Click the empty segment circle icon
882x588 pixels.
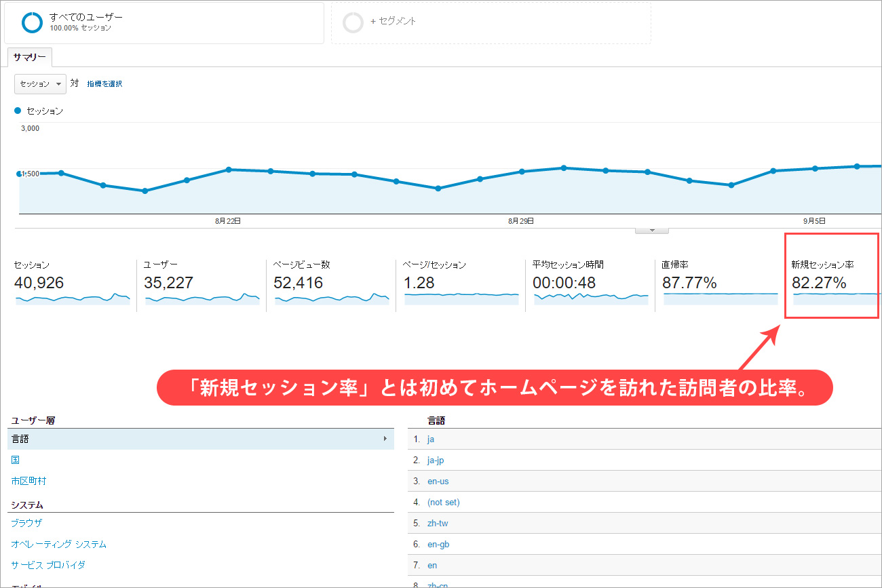point(353,22)
